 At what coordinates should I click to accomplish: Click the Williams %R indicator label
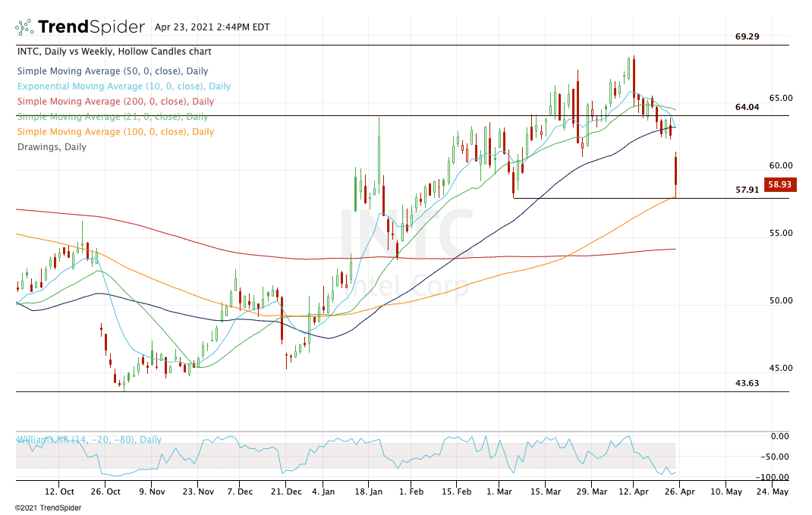[x=89, y=439]
